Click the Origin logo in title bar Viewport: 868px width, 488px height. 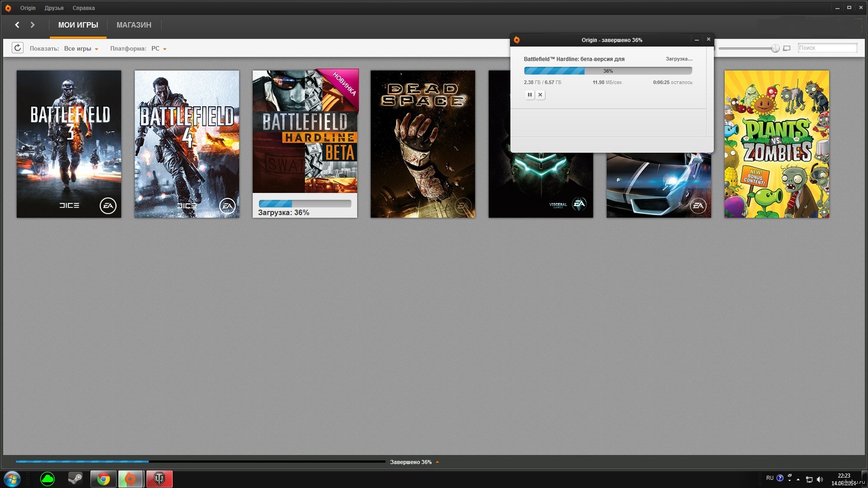pyautogui.click(x=8, y=8)
